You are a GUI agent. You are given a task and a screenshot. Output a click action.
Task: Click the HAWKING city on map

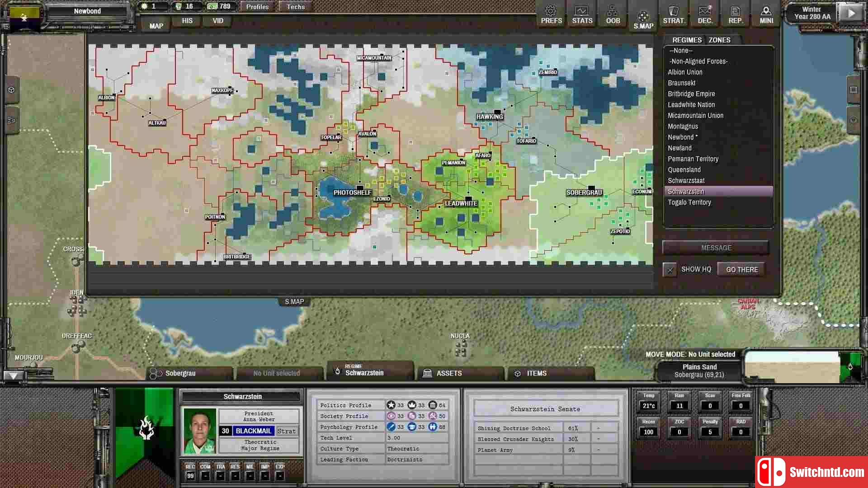490,117
